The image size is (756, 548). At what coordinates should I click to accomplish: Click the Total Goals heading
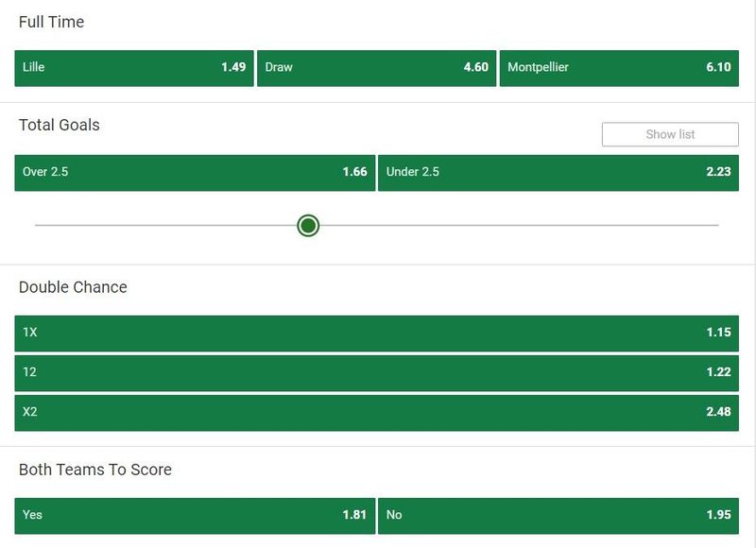[x=60, y=125]
